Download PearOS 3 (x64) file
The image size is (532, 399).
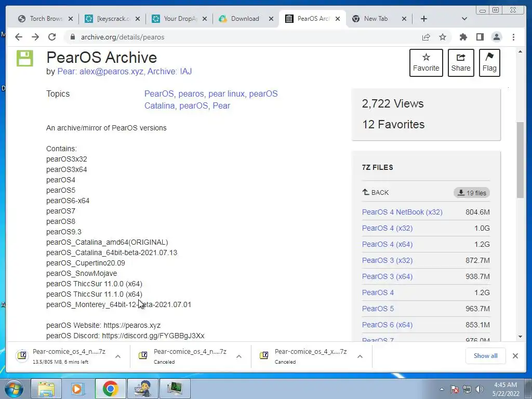point(387,277)
